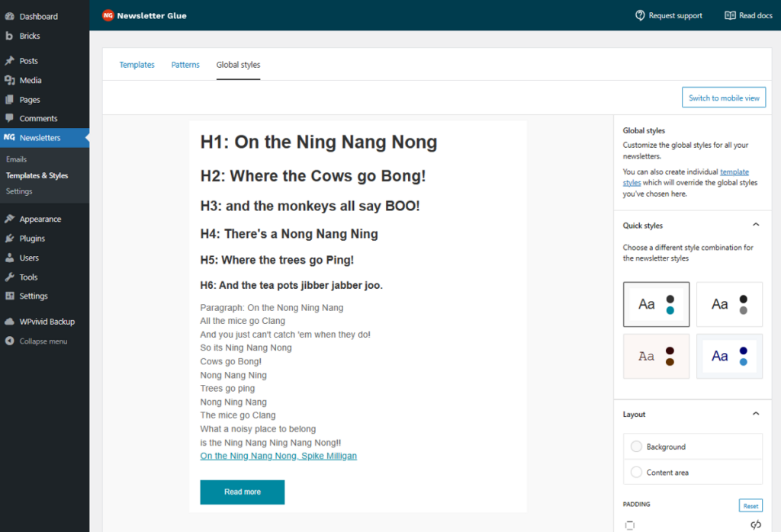Screen dimensions: 781x532
Task: Collapse the Layout panel
Action: click(x=756, y=414)
